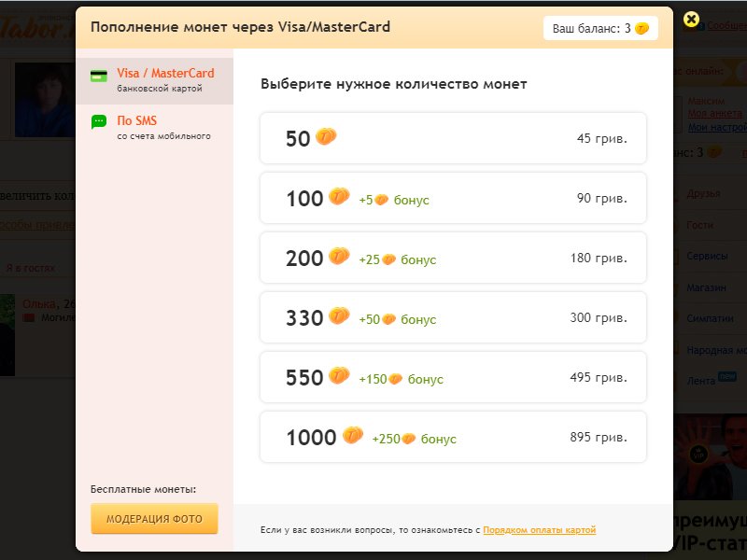747x560 pixels.
Task: Click the small bonus coin after +150
Action: coord(395,379)
